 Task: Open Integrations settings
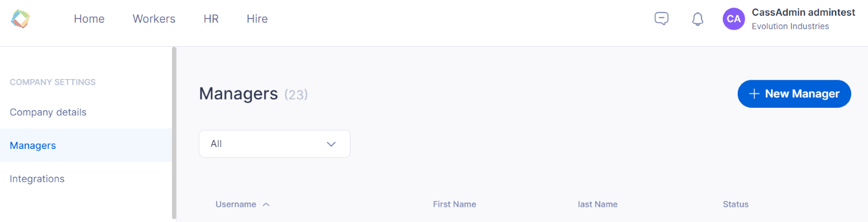click(x=37, y=179)
